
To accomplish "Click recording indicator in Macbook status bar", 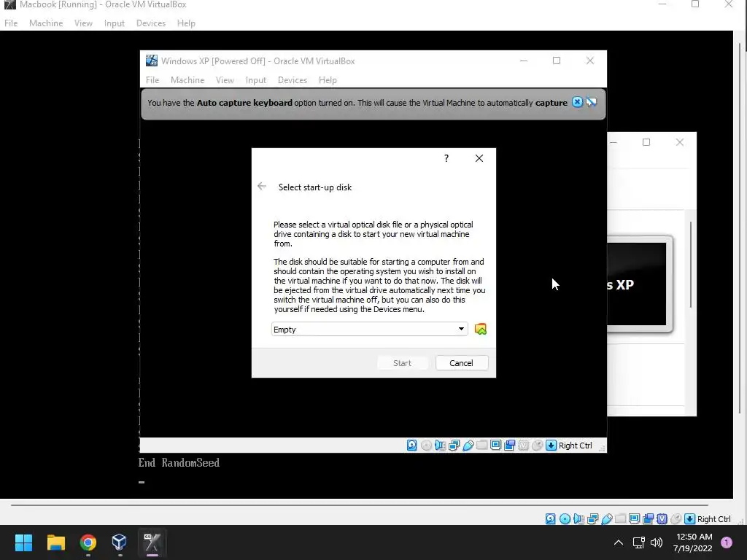I will pos(648,518).
